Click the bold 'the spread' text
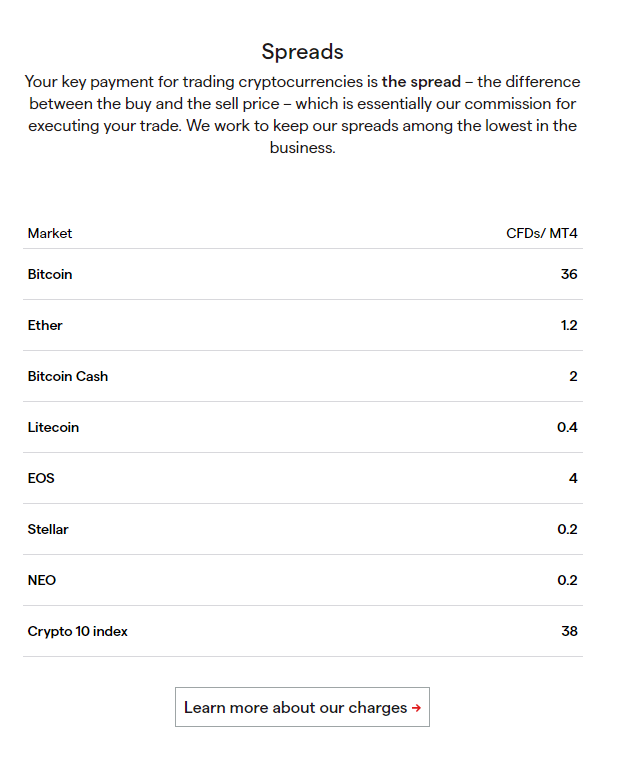This screenshot has width=623, height=771. [x=421, y=82]
